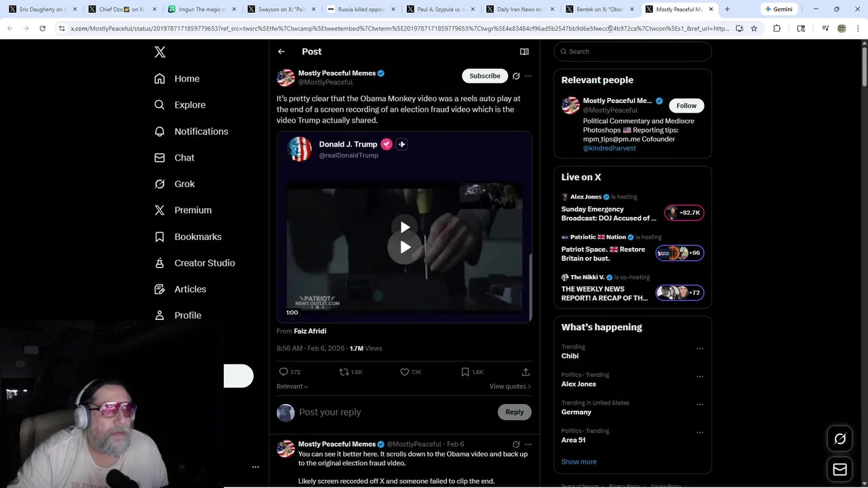Open the three-dot menu on the Feb 6 reply
Image resolution: width=868 pixels, height=488 pixels.
tap(528, 445)
